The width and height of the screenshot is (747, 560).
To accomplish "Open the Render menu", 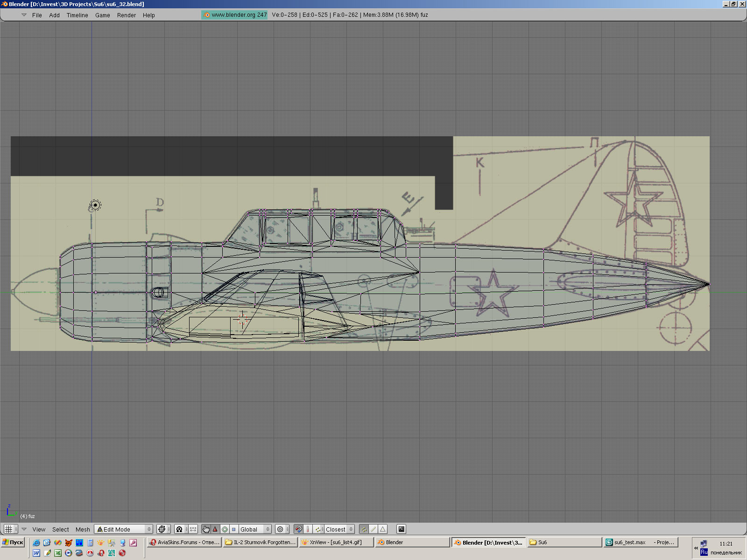I will (x=127, y=15).
